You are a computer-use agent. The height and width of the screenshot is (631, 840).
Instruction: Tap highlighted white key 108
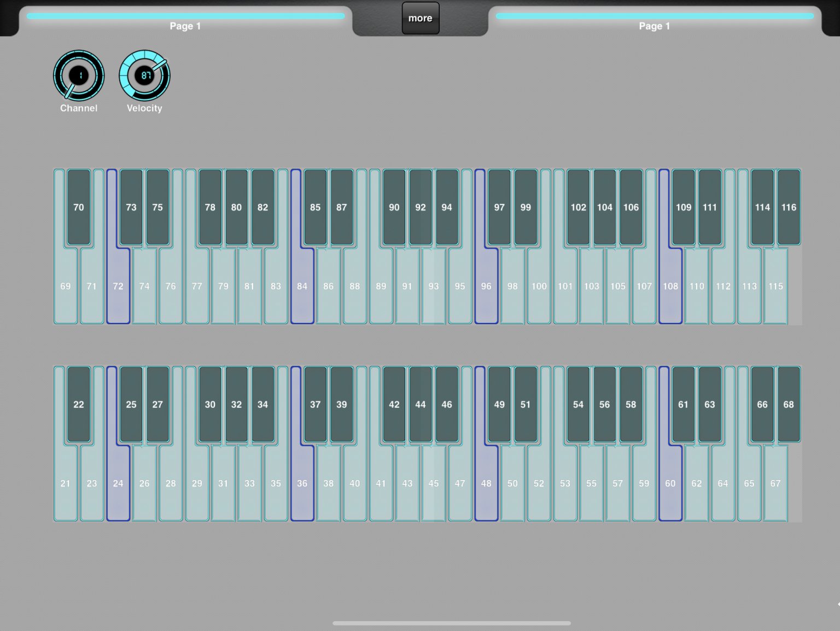coord(670,286)
